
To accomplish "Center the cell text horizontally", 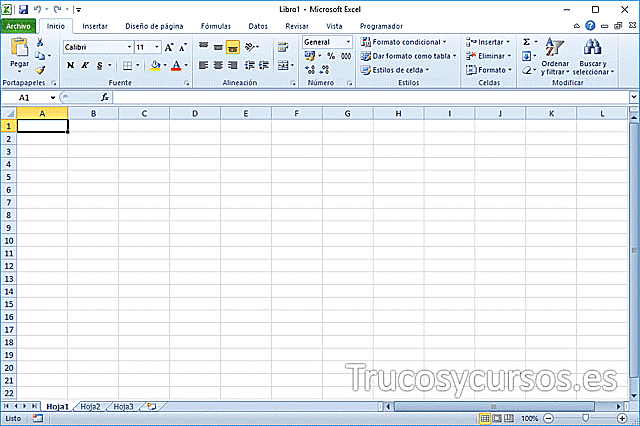I will [x=218, y=65].
